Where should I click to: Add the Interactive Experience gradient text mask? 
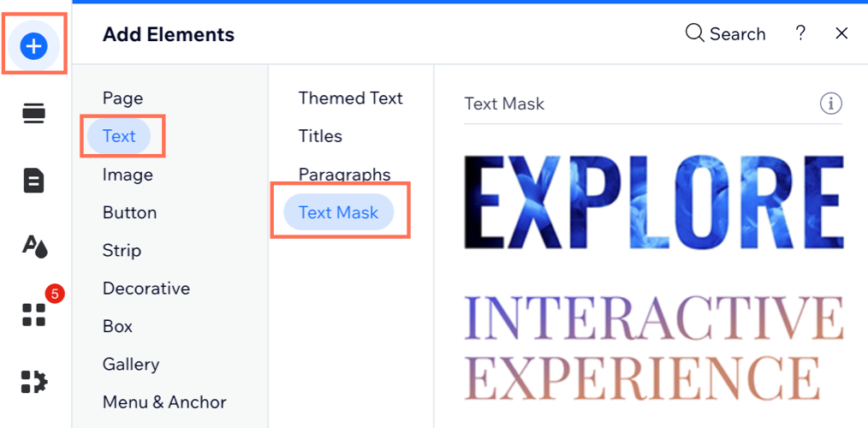pyautogui.click(x=653, y=348)
